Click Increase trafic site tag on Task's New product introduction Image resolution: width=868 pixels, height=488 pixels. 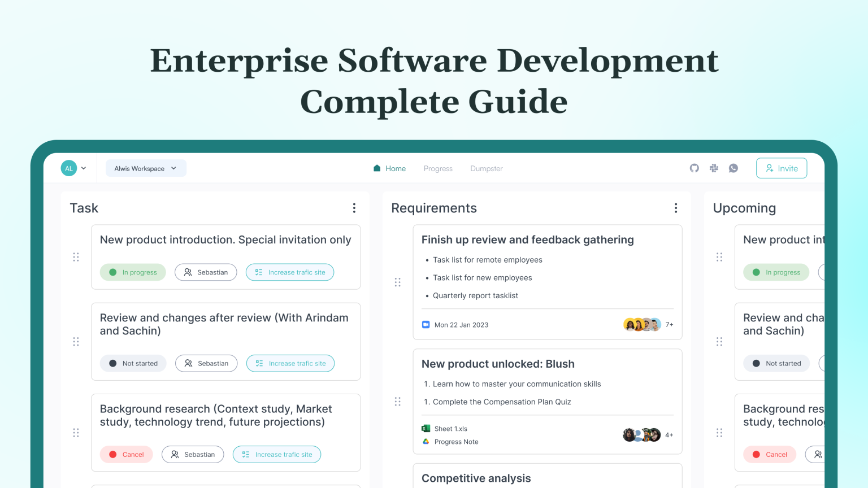coord(290,272)
